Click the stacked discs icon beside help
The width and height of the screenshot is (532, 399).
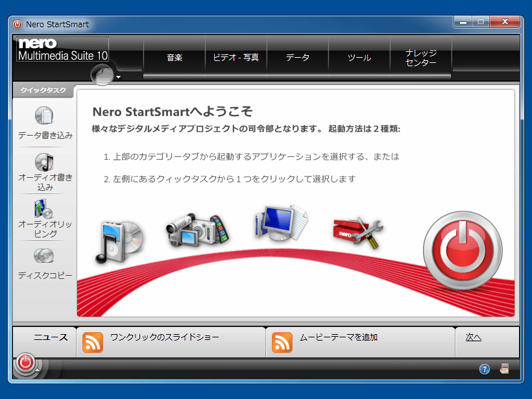505,369
